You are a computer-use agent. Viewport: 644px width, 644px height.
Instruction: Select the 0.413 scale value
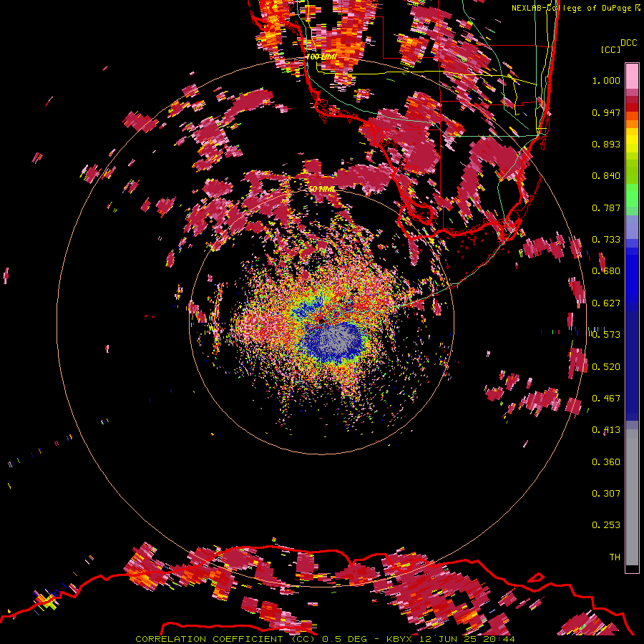[606, 430]
